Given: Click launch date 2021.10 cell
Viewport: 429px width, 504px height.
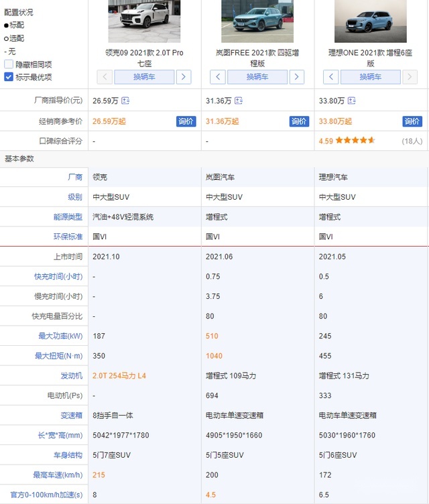Looking at the screenshot, I should 106,257.
